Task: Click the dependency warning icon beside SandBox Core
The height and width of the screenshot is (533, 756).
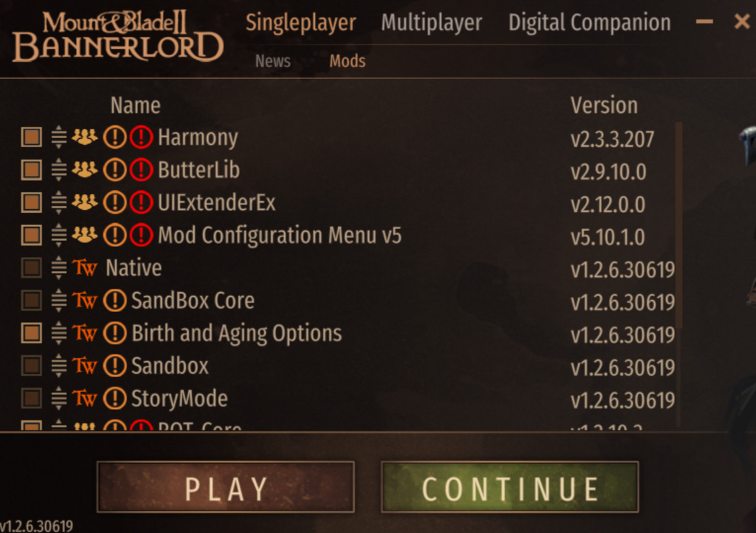Action: coord(114,300)
